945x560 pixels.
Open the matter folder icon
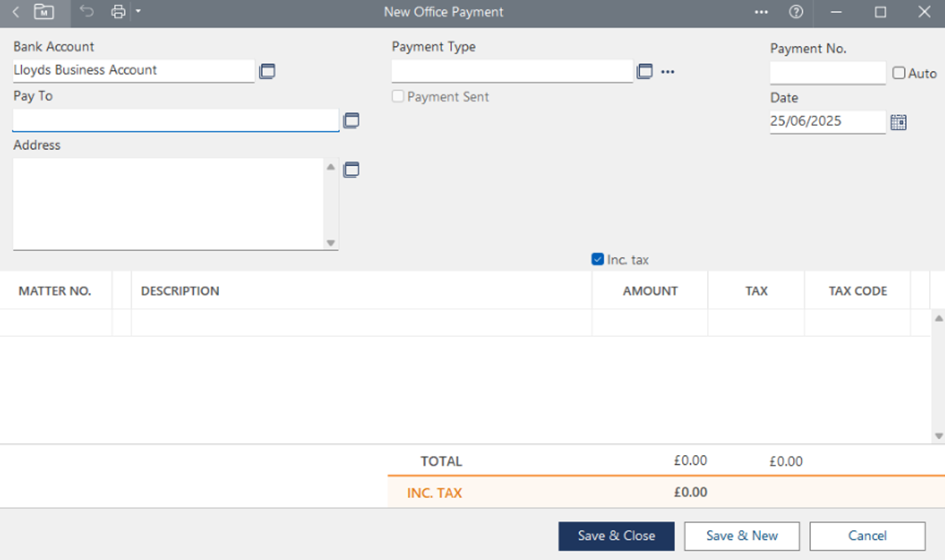(x=44, y=12)
